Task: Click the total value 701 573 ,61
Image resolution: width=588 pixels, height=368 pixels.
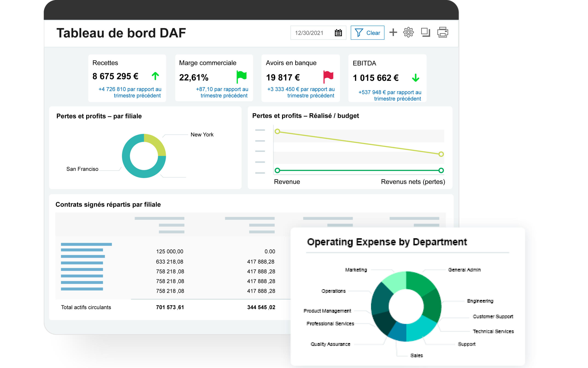Action: [x=170, y=307]
